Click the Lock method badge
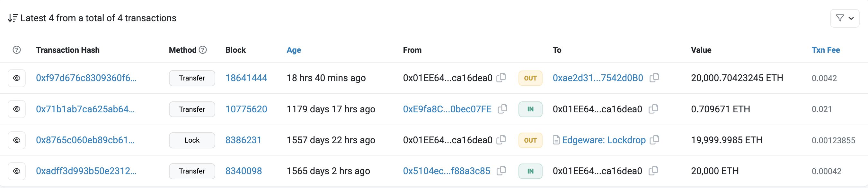Image resolution: width=868 pixels, height=188 pixels. click(x=192, y=140)
